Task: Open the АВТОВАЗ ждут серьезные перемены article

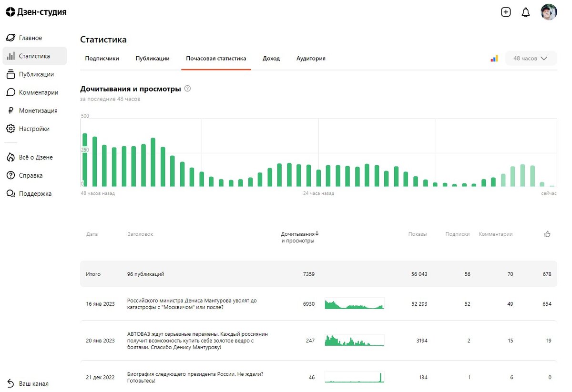Action: [198, 341]
